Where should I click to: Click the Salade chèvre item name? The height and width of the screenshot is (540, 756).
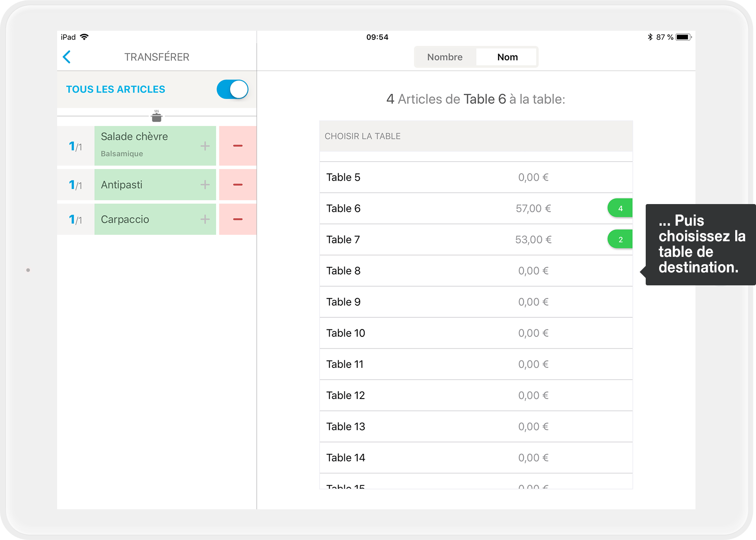pyautogui.click(x=134, y=137)
